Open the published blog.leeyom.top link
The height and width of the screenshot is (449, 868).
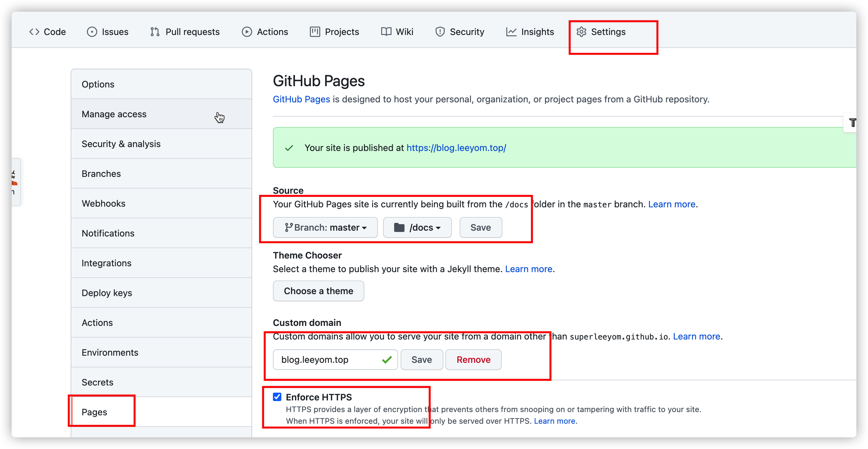pos(456,147)
